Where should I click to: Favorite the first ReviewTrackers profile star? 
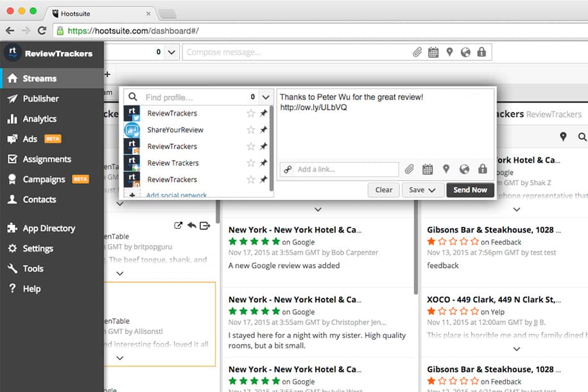[x=251, y=113]
